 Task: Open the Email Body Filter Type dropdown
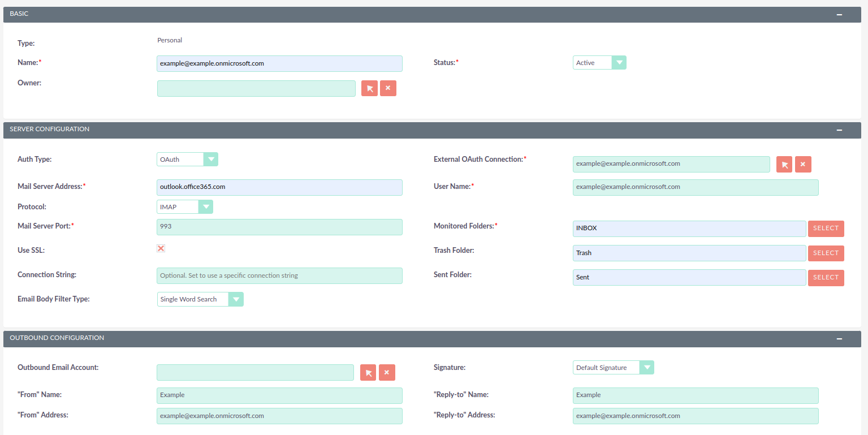pyautogui.click(x=236, y=299)
